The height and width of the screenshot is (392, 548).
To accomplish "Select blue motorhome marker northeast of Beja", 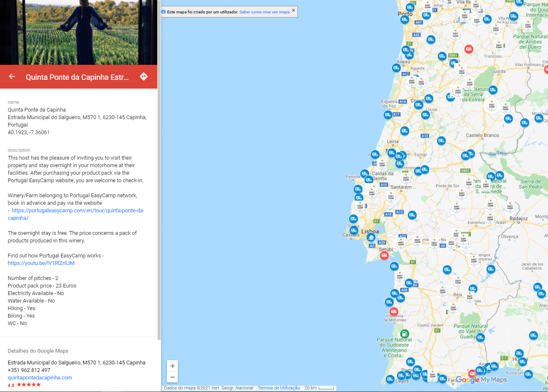I will (x=473, y=288).
